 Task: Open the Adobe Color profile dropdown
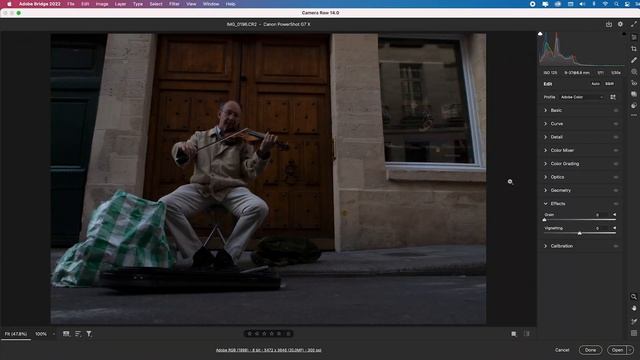point(582,97)
